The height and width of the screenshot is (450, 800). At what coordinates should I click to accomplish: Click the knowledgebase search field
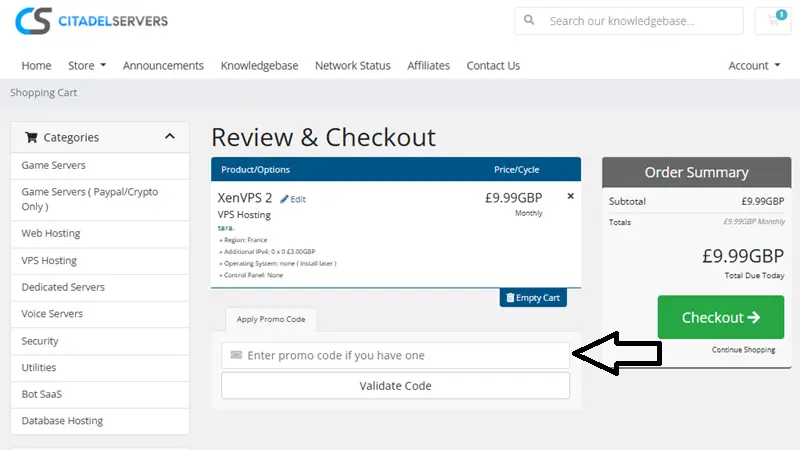[640, 21]
